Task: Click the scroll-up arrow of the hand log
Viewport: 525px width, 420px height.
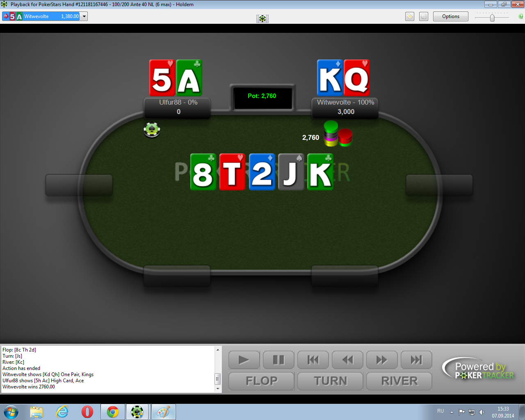Action: (218, 349)
